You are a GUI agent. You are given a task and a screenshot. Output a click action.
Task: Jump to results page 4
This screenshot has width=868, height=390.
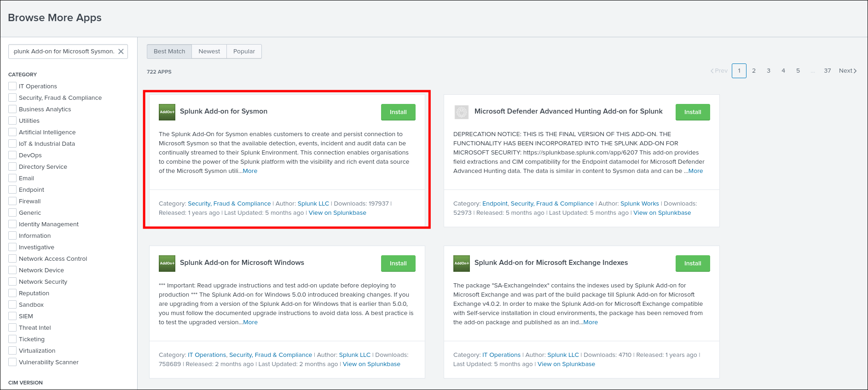click(783, 71)
